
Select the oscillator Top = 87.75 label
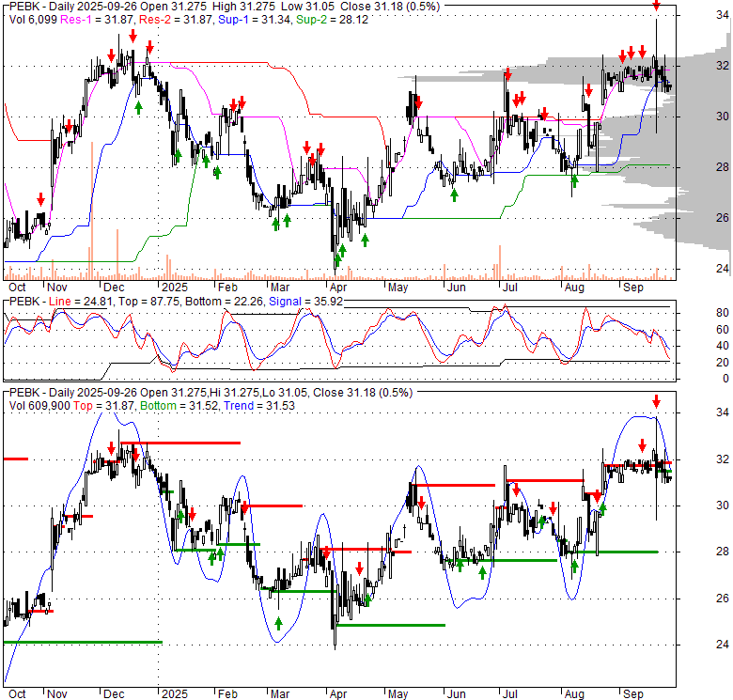coord(148,302)
